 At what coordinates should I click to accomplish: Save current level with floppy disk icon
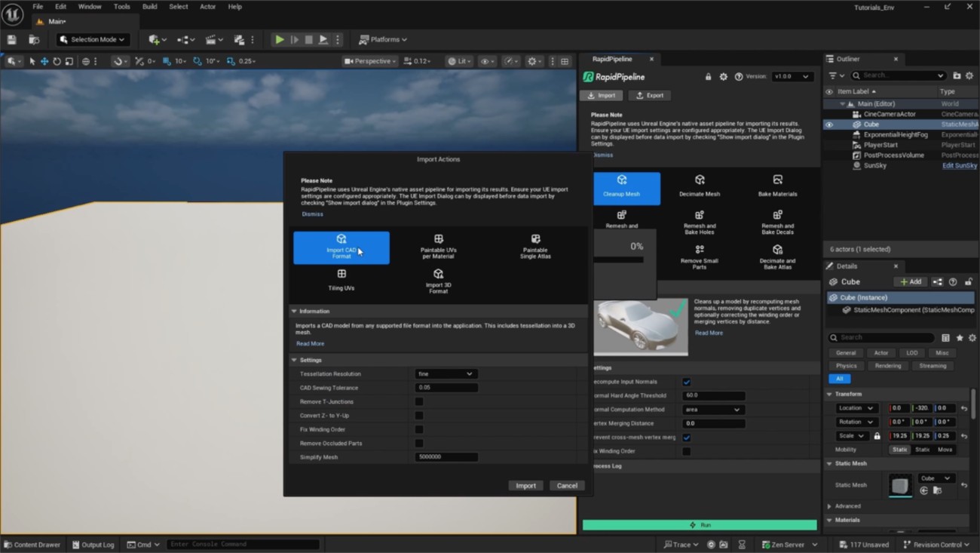coord(11,39)
